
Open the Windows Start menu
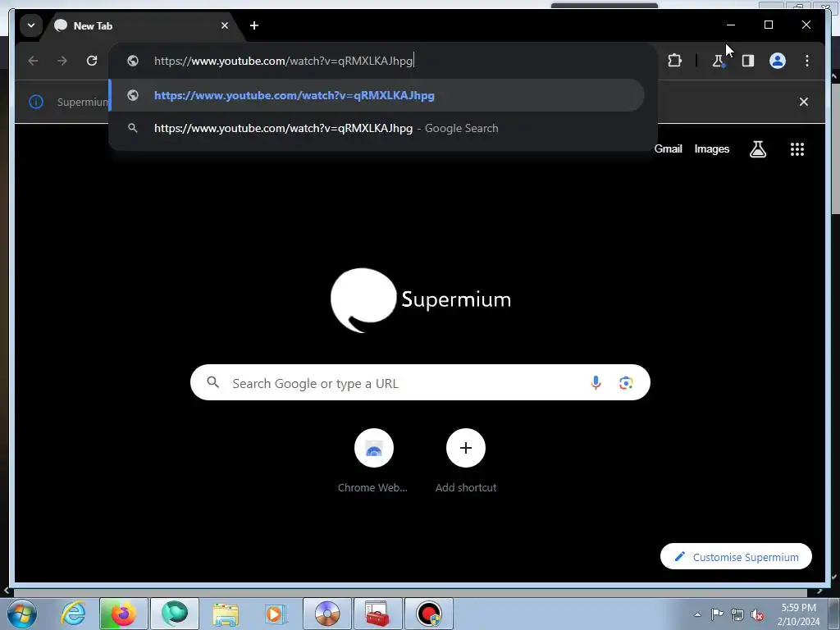tap(21, 614)
